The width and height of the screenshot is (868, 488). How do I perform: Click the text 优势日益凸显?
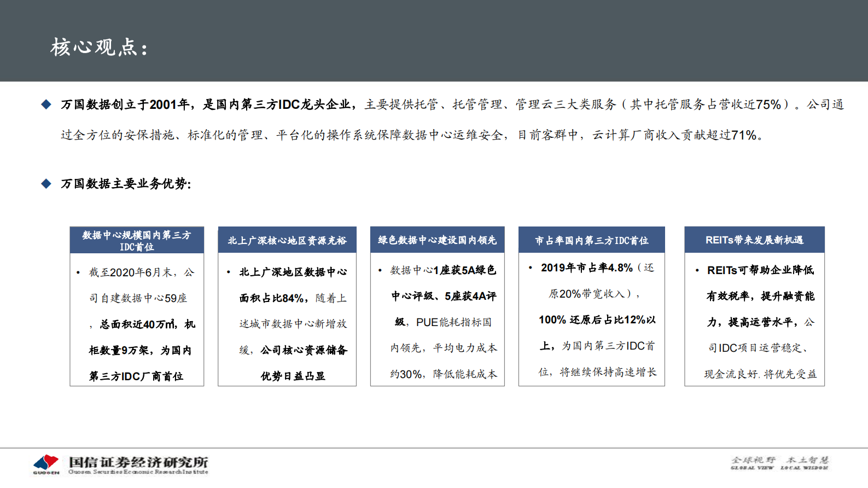tap(293, 376)
